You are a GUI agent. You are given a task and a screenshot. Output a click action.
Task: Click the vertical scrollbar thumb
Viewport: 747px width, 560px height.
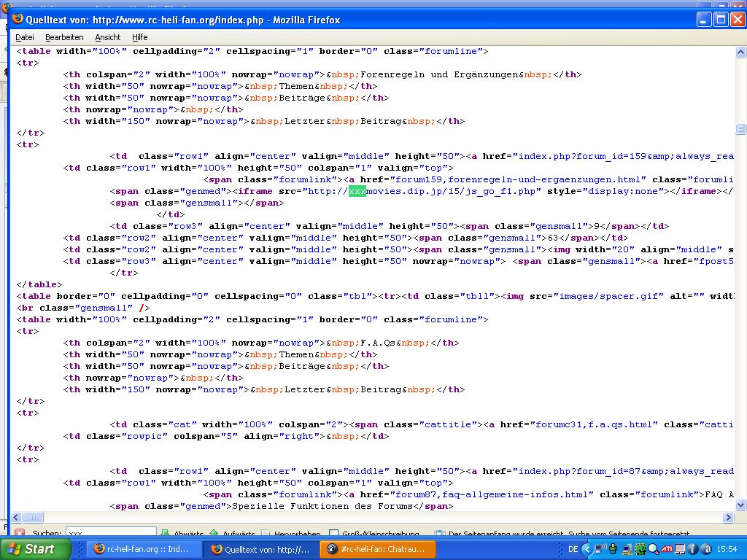pyautogui.click(x=740, y=130)
